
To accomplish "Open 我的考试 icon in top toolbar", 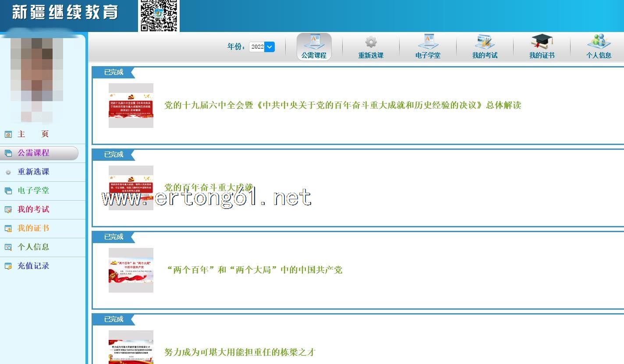I will coord(485,42).
